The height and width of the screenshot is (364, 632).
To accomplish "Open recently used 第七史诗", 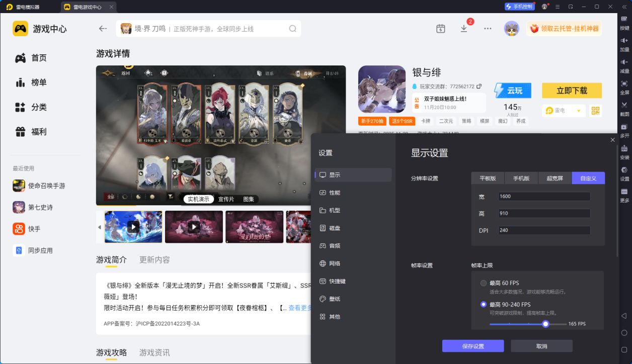I will [x=33, y=208].
